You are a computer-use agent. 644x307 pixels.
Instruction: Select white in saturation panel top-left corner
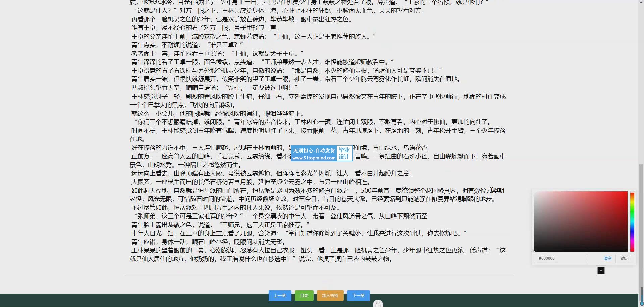[x=534, y=192]
